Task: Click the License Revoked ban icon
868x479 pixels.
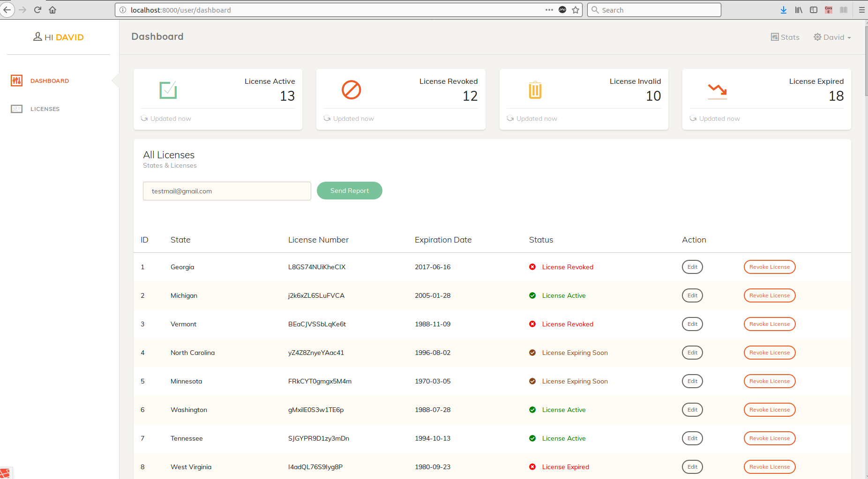Action: (x=352, y=90)
